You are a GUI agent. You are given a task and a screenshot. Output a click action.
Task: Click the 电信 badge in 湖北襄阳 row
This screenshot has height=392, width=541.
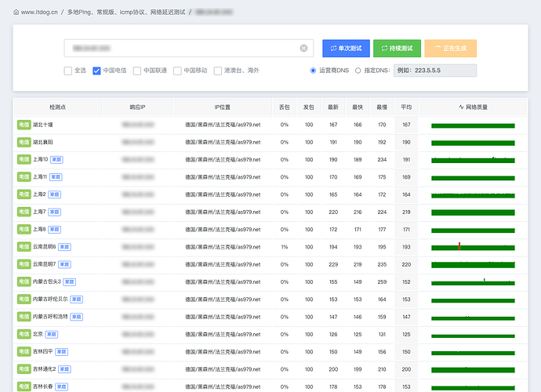coord(24,142)
